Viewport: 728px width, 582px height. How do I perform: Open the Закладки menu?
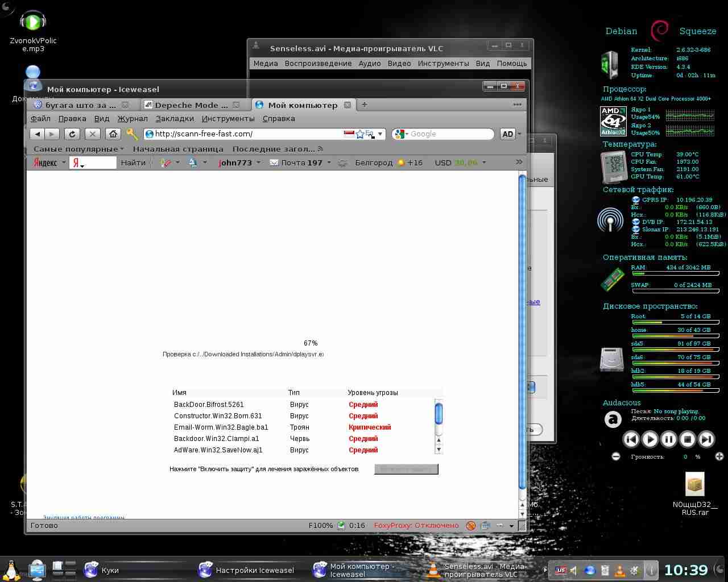(x=175, y=119)
